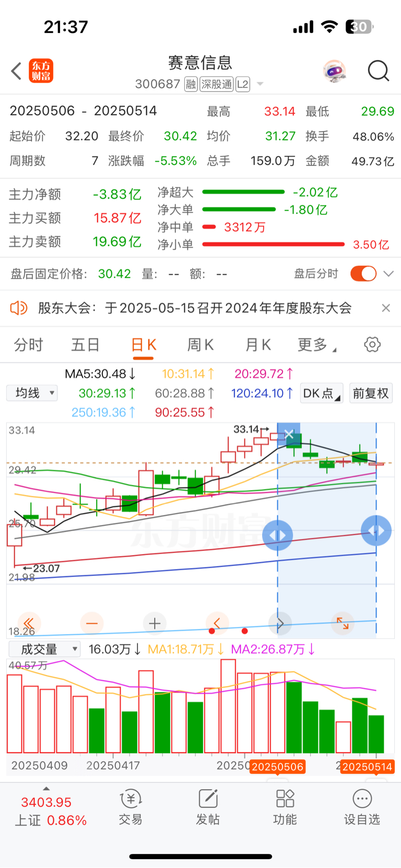
Task: Close the range selection X button
Action: [289, 434]
